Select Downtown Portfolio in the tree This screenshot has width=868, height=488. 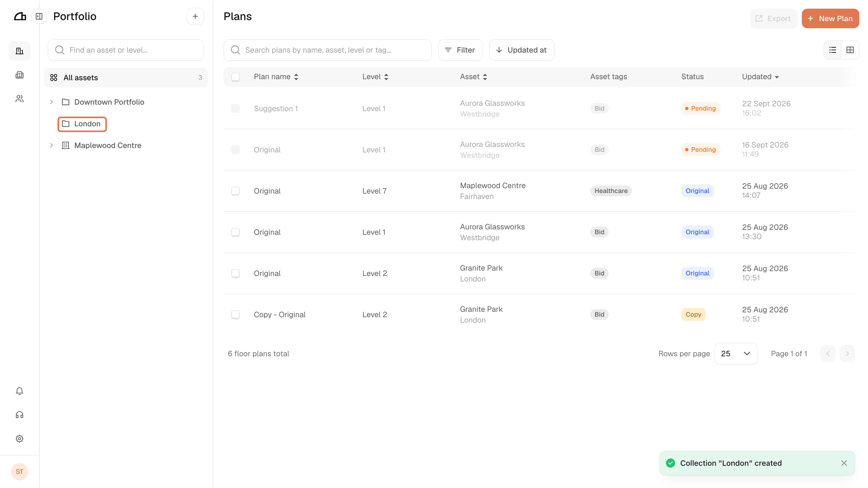pyautogui.click(x=109, y=102)
